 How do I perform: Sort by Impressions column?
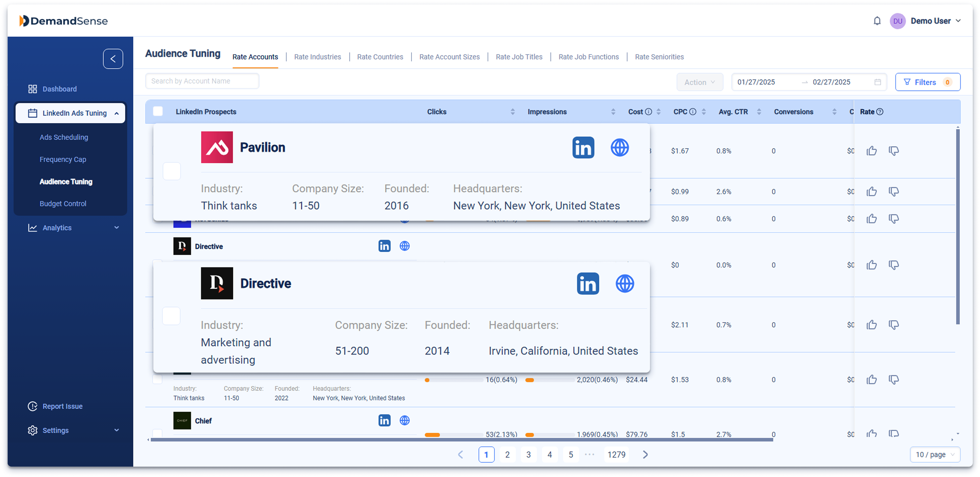[613, 112]
